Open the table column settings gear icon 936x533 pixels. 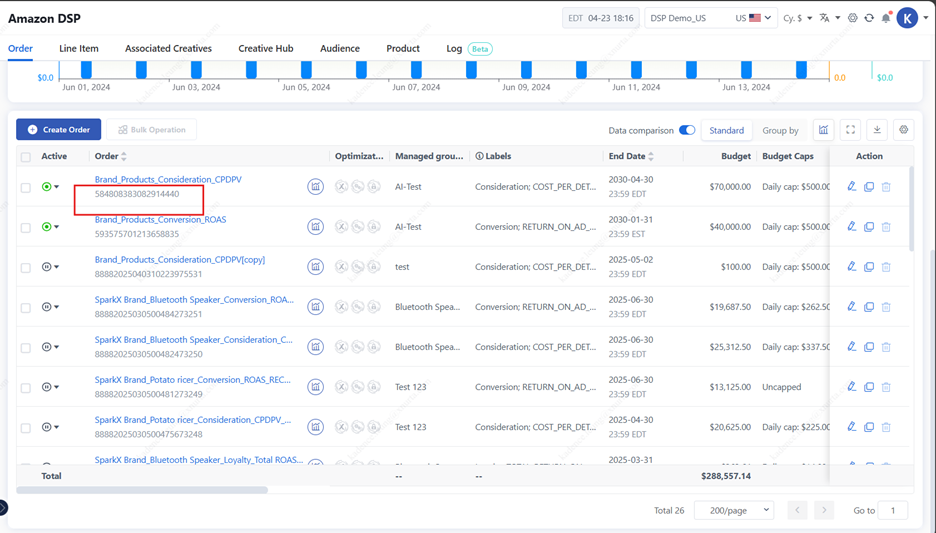(x=904, y=130)
